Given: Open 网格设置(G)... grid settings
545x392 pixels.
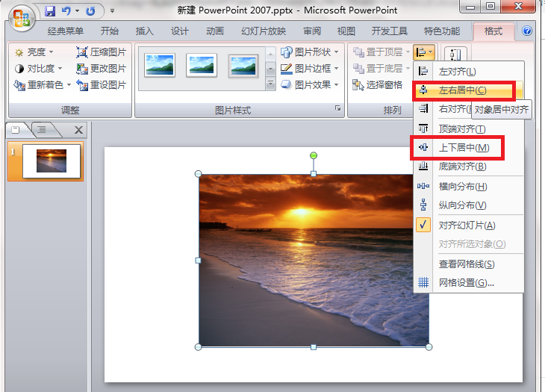Looking at the screenshot, I should click(x=469, y=283).
